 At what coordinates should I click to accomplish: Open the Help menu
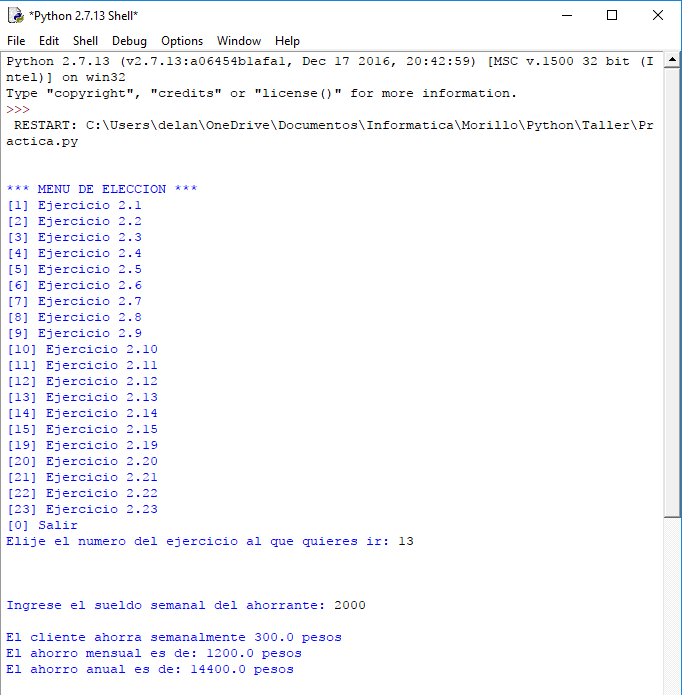coord(287,41)
